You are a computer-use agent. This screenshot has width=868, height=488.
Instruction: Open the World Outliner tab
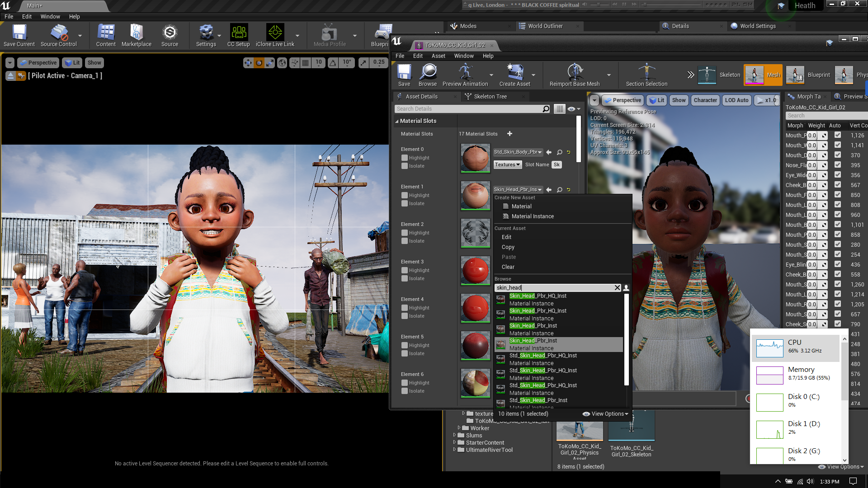click(545, 26)
